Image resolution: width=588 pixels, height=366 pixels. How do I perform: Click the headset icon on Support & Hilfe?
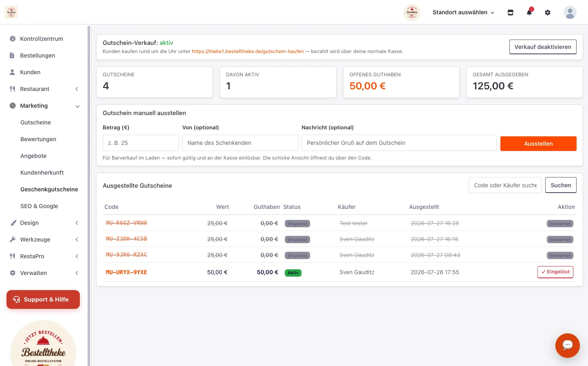coord(17,299)
